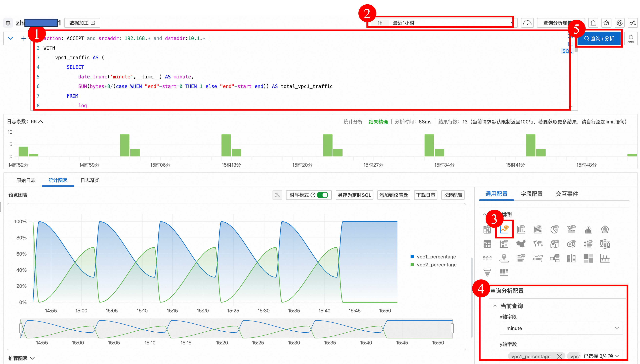The image size is (640, 364).
Task: Collapse the chart type section chevron
Action: pyautogui.click(x=484, y=215)
